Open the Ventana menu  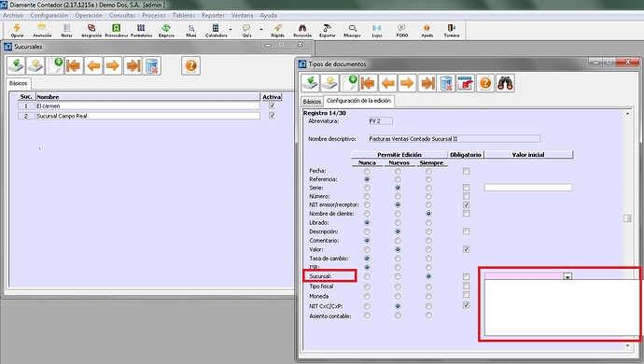coord(242,15)
